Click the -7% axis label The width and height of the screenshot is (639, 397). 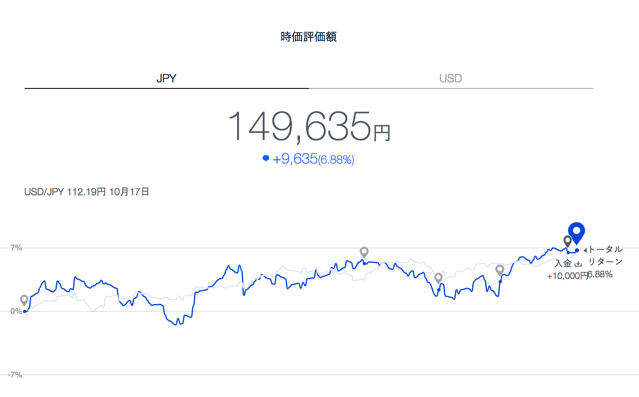tap(15, 375)
